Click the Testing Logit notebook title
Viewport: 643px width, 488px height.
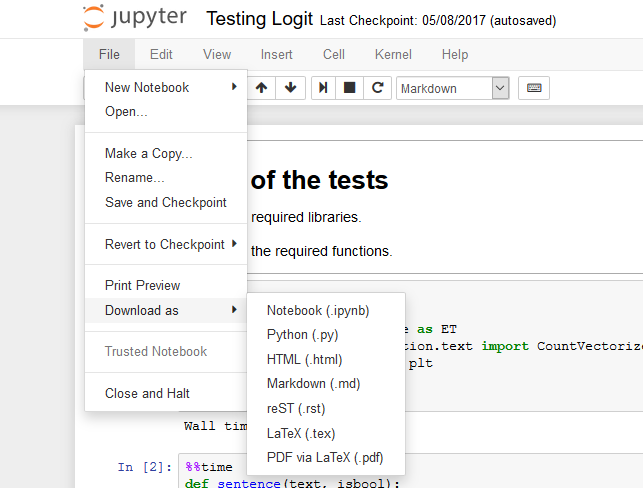260,19
